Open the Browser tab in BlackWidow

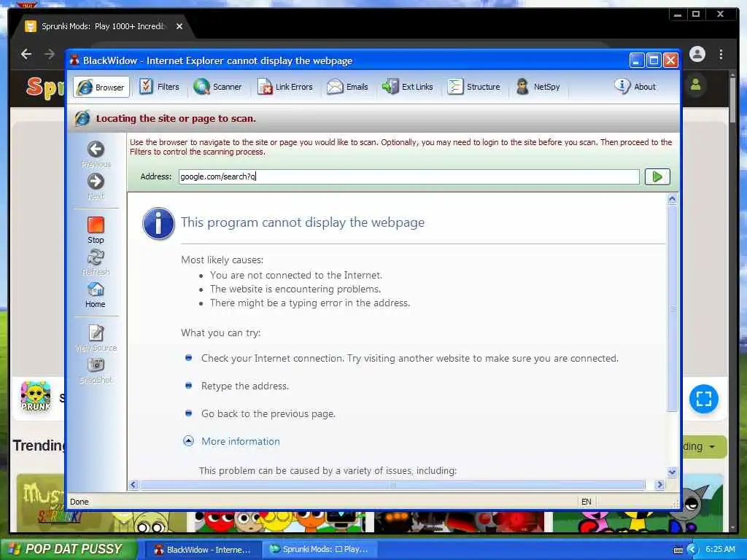coord(101,87)
